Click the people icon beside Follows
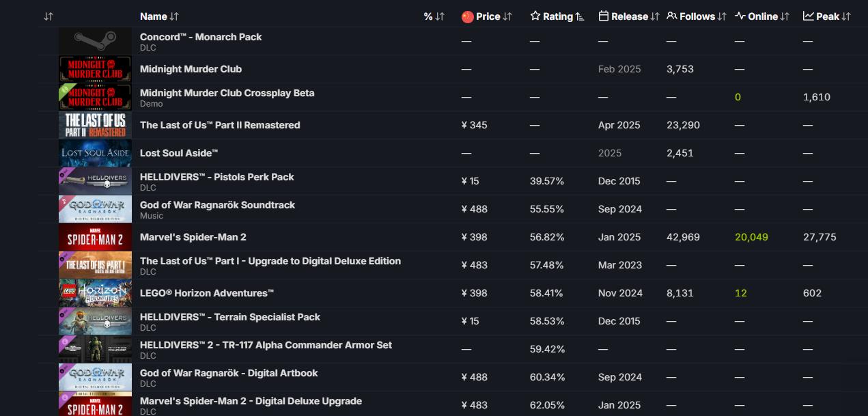The height and width of the screenshot is (416, 868). (672, 16)
